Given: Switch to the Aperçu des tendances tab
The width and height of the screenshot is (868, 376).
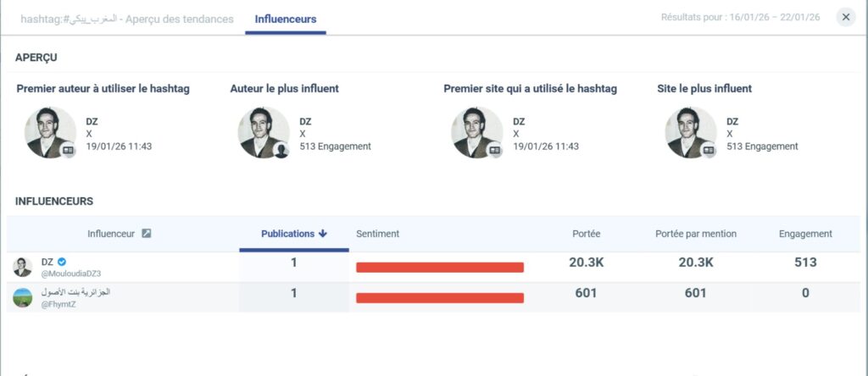Looking at the screenshot, I should [127, 19].
